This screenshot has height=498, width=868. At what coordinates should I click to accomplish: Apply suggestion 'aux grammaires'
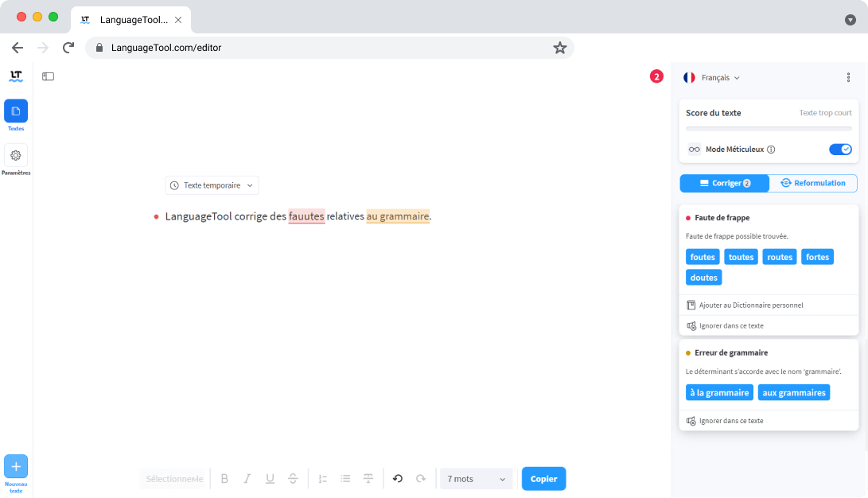coord(794,392)
